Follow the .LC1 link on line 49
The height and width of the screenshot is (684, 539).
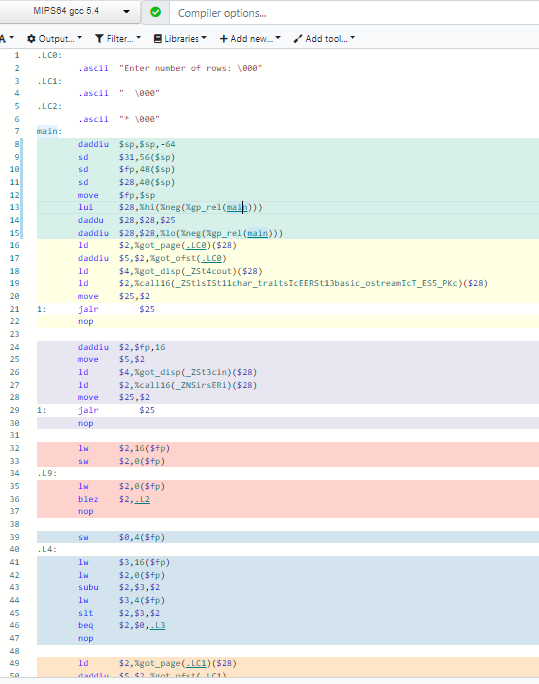196,663
